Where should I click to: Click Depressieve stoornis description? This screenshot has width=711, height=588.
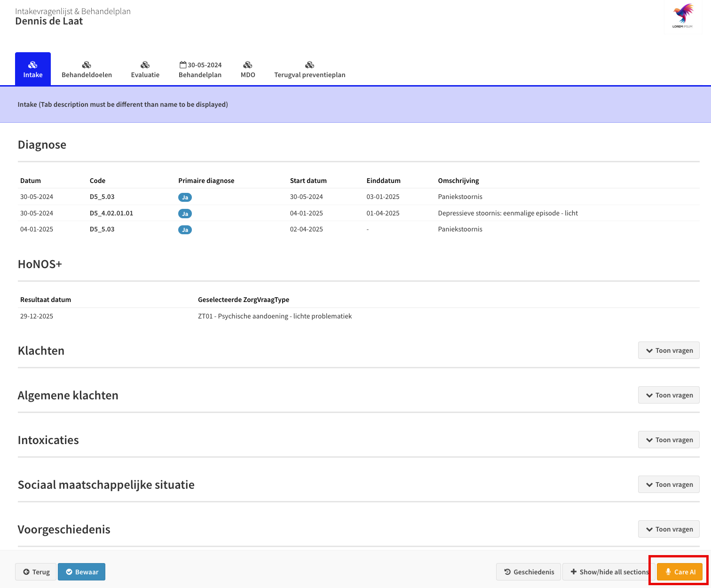coord(508,213)
